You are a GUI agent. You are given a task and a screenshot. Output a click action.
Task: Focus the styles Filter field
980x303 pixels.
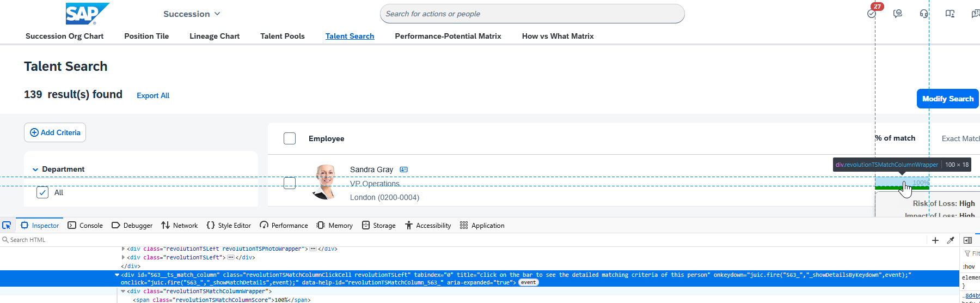(x=972, y=253)
